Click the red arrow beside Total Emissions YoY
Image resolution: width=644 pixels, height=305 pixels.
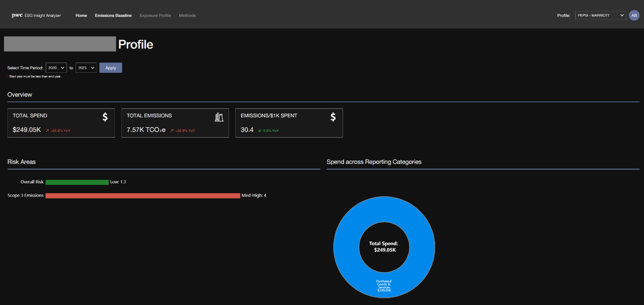(172, 131)
